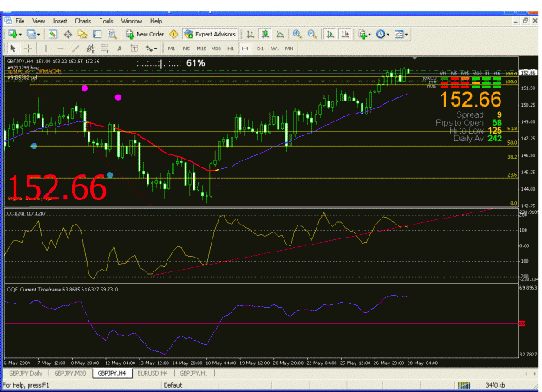Image resolution: width=542 pixels, height=392 pixels.
Task: Switch to the GBPJPY,M30 chart tab
Action: (x=70, y=373)
